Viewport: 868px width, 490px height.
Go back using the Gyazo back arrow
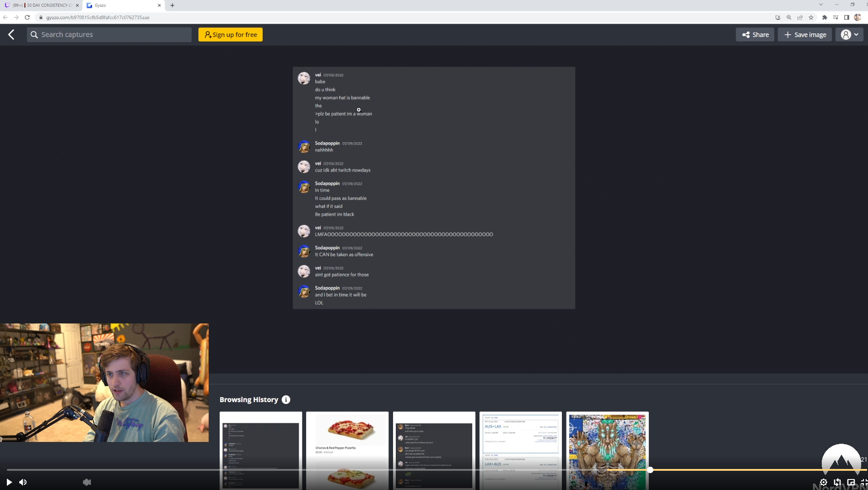11,35
